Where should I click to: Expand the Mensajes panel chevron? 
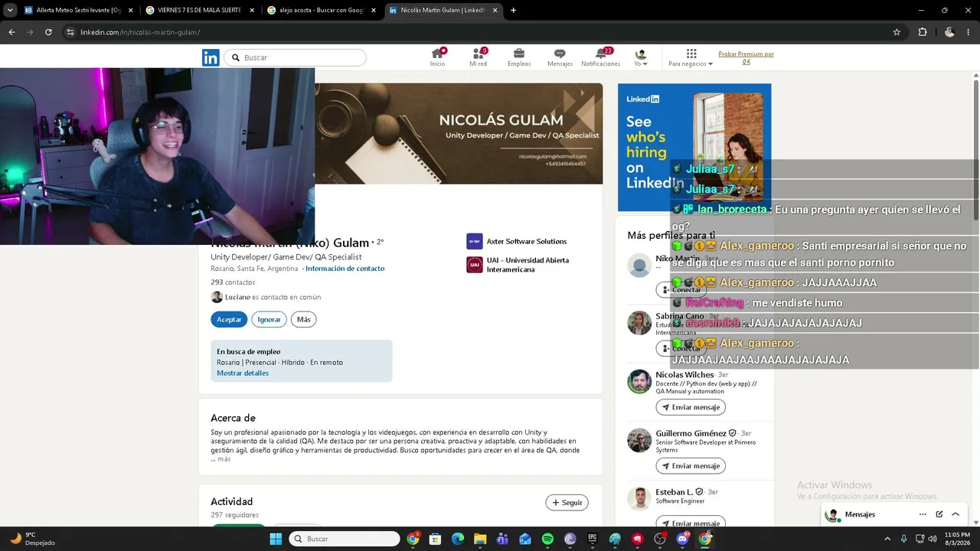955,514
